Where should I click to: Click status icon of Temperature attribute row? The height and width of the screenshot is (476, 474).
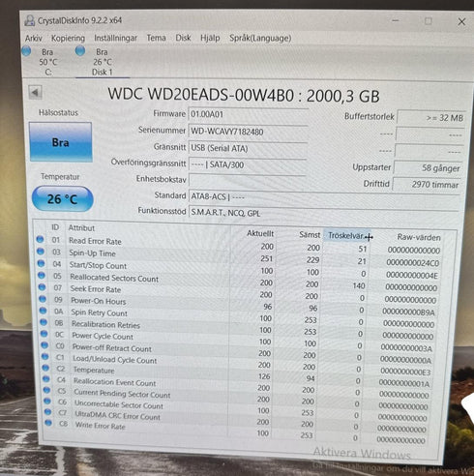pyautogui.click(x=45, y=368)
